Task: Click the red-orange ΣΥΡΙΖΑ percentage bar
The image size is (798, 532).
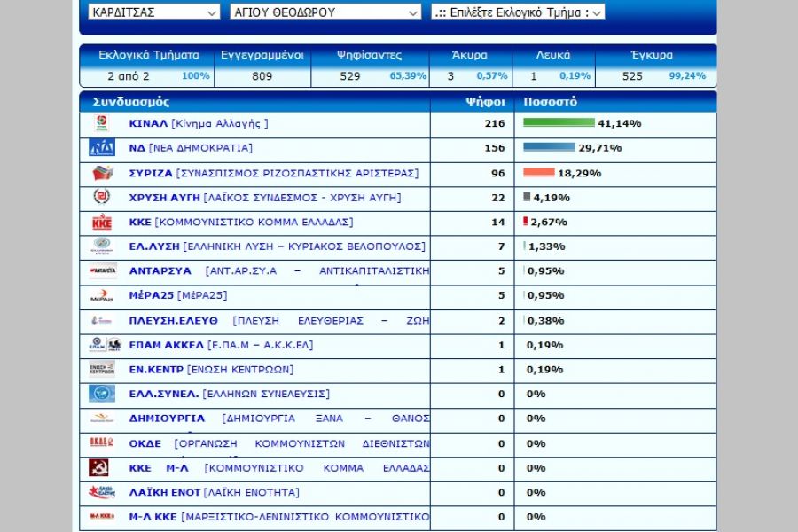Action: pyautogui.click(x=539, y=172)
